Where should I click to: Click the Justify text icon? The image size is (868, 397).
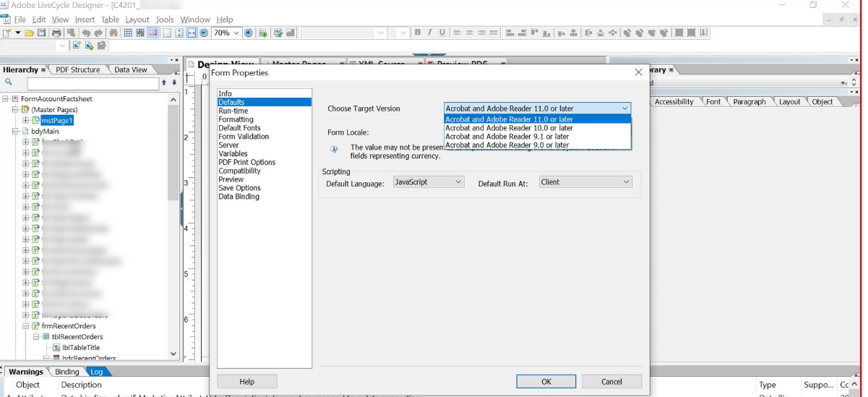click(494, 33)
